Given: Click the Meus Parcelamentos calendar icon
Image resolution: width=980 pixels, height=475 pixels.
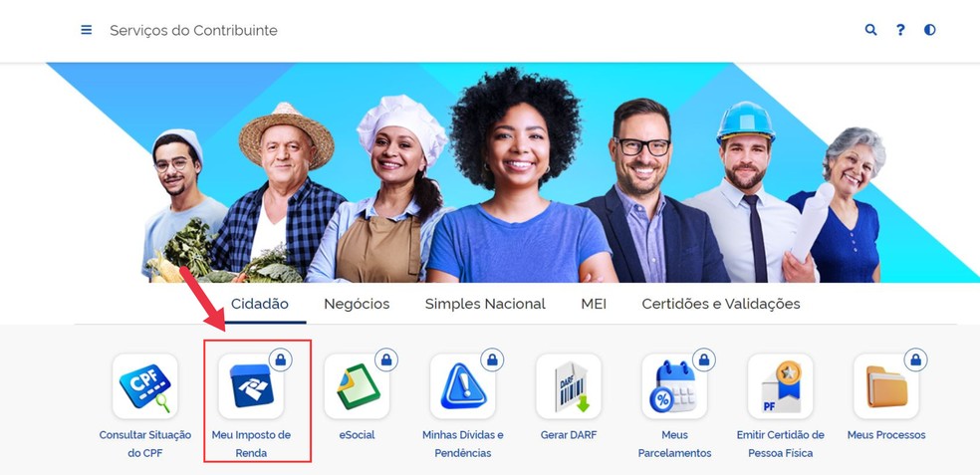Looking at the screenshot, I should tap(674, 386).
